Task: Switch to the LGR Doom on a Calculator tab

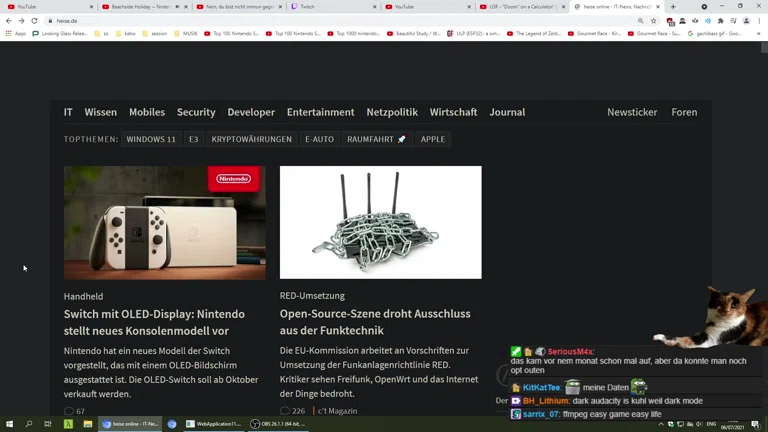Action: click(x=522, y=7)
